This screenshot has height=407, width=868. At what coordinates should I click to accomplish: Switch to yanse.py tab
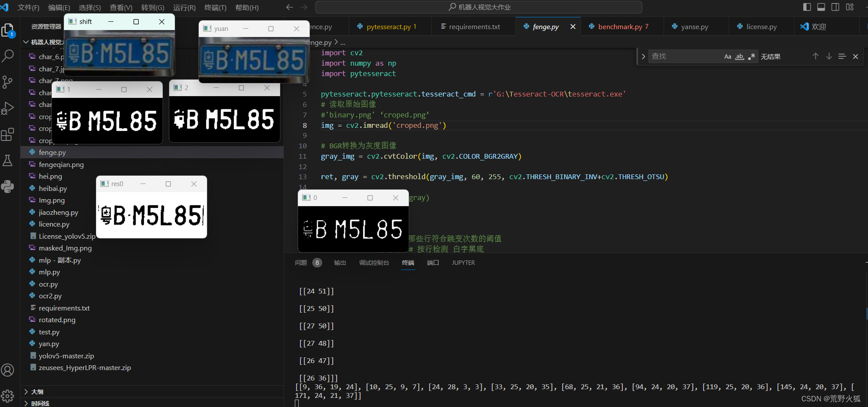696,27
